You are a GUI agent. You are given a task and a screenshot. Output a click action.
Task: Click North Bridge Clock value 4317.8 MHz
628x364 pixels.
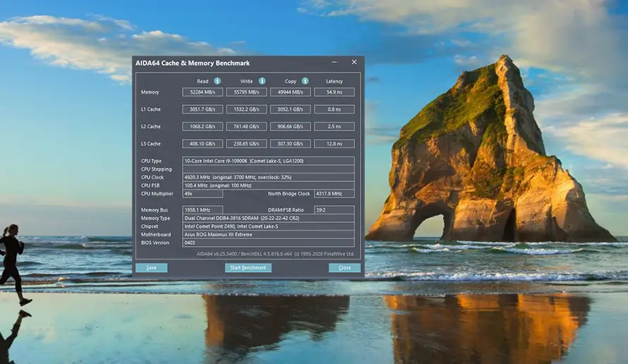coord(334,194)
